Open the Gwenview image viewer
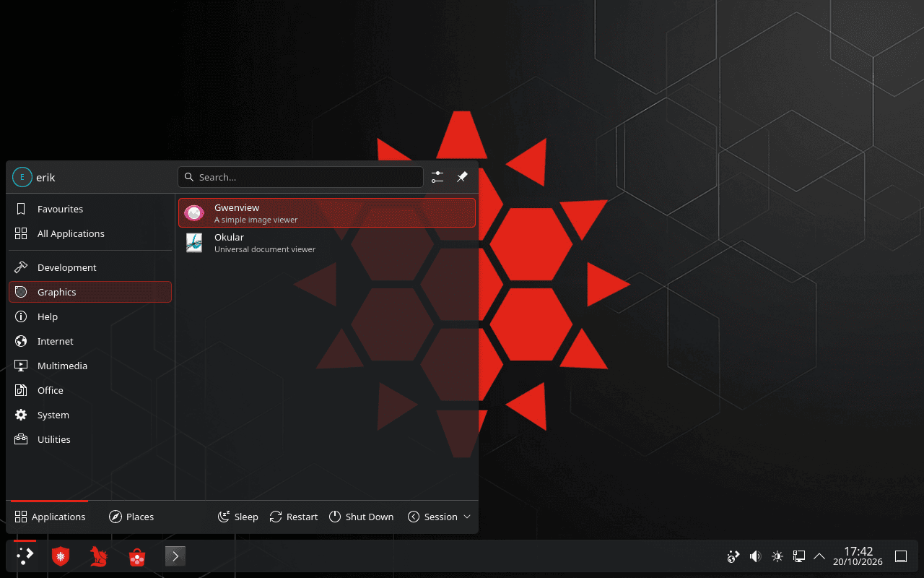The width and height of the screenshot is (924, 578). tap(327, 212)
